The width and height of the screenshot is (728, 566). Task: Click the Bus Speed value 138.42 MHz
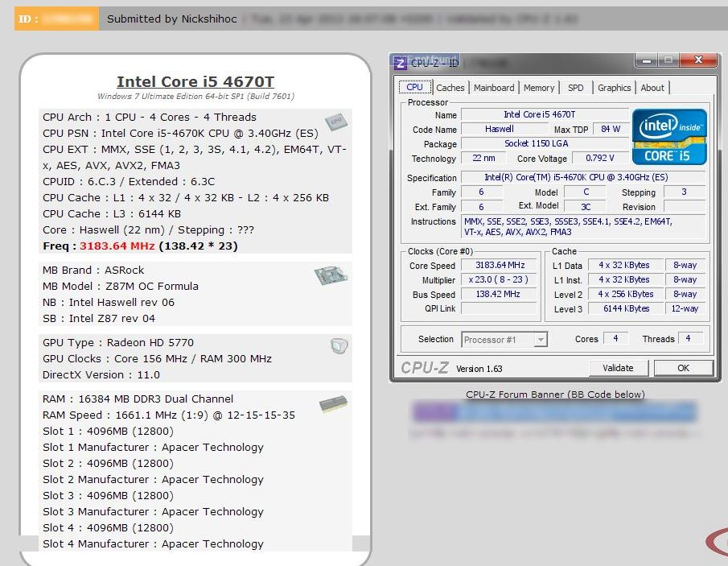click(500, 294)
